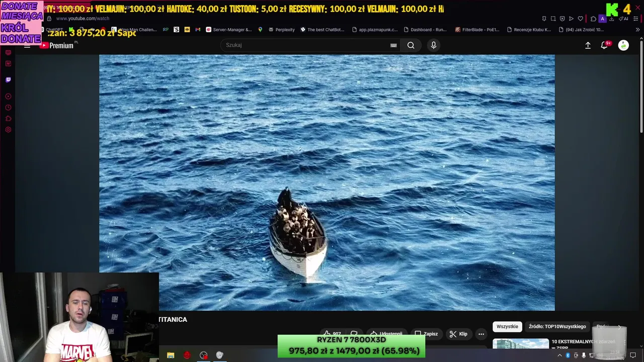The image size is (644, 362).
Task: Create a clip with Klip
Action: click(458, 334)
